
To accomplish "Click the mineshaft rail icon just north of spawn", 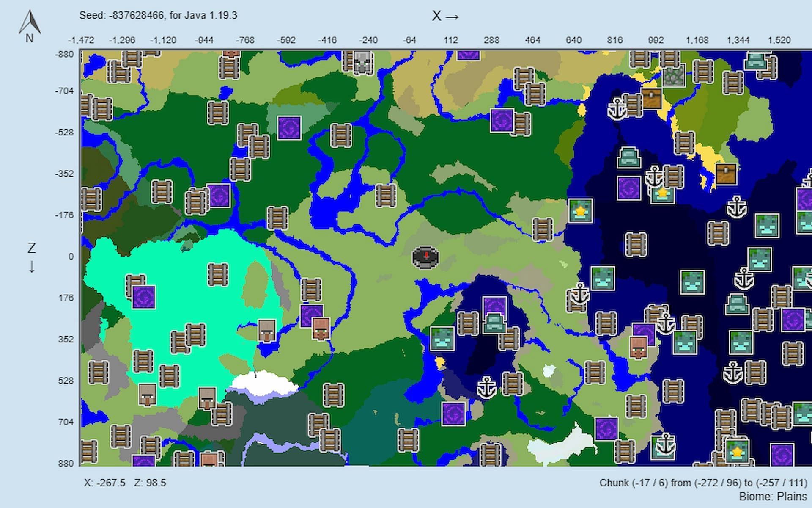I will tap(386, 196).
